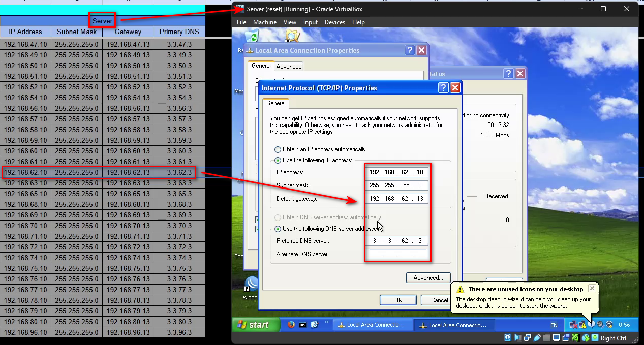Click the tray network icon with red X

[573, 325]
